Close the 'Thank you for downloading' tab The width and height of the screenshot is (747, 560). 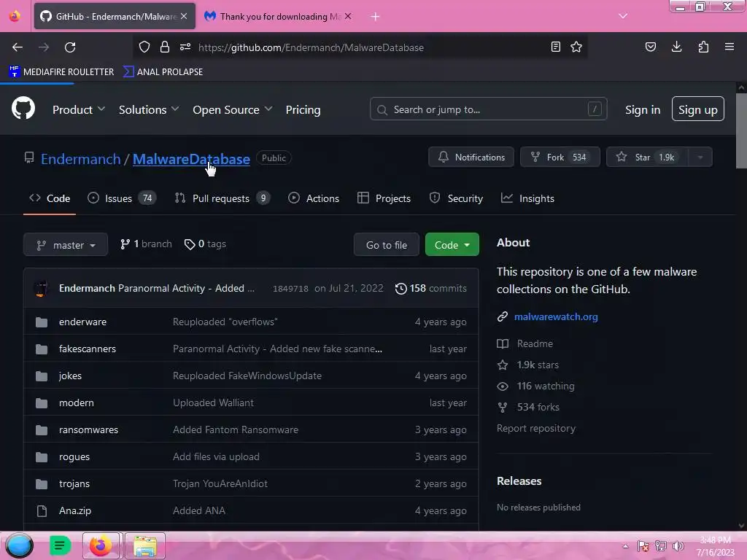pos(348,16)
